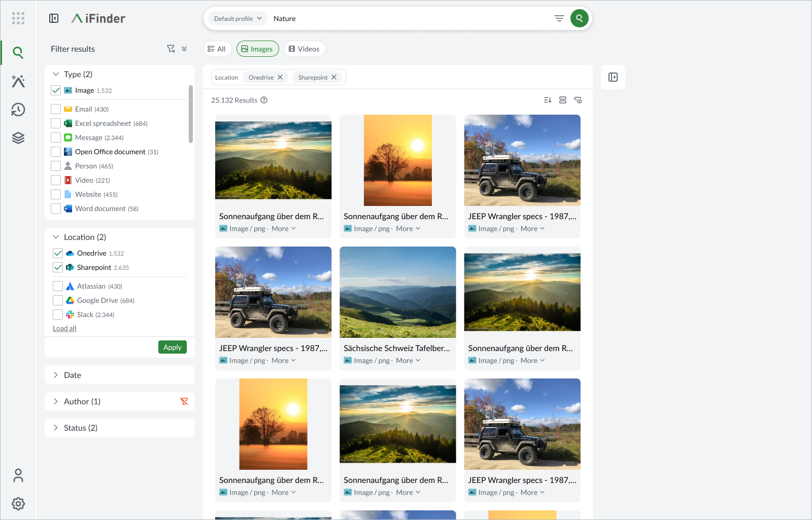Expand More on first JEEP Wrangler result
The image size is (812, 520).
[x=532, y=229]
